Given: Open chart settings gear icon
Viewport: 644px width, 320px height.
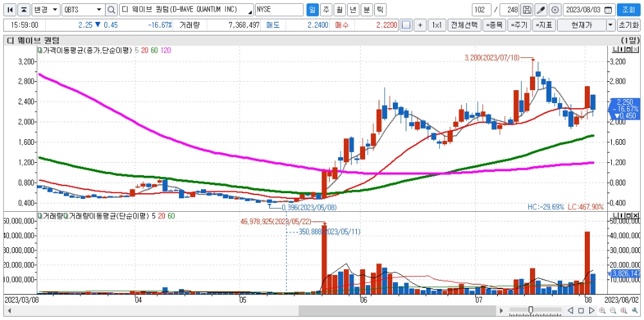Looking at the screenshot, I should pyautogui.click(x=555, y=10).
